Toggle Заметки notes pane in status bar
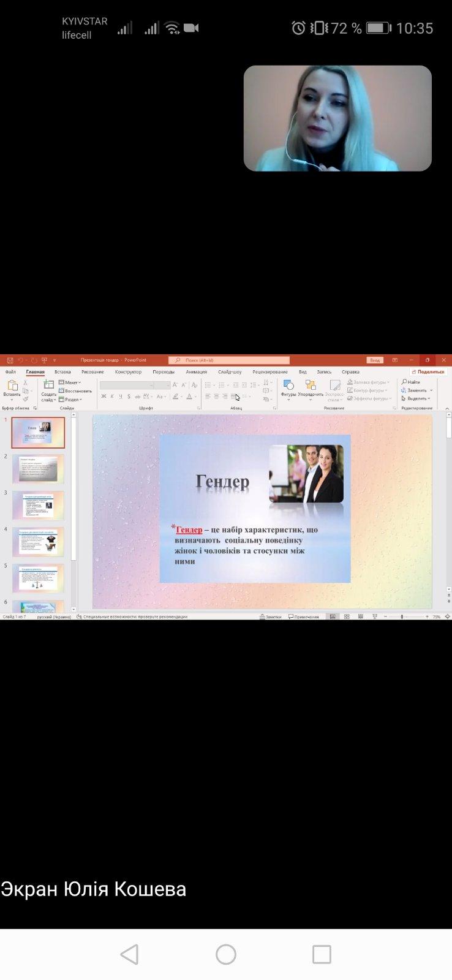The width and height of the screenshot is (452, 980). coord(270,617)
